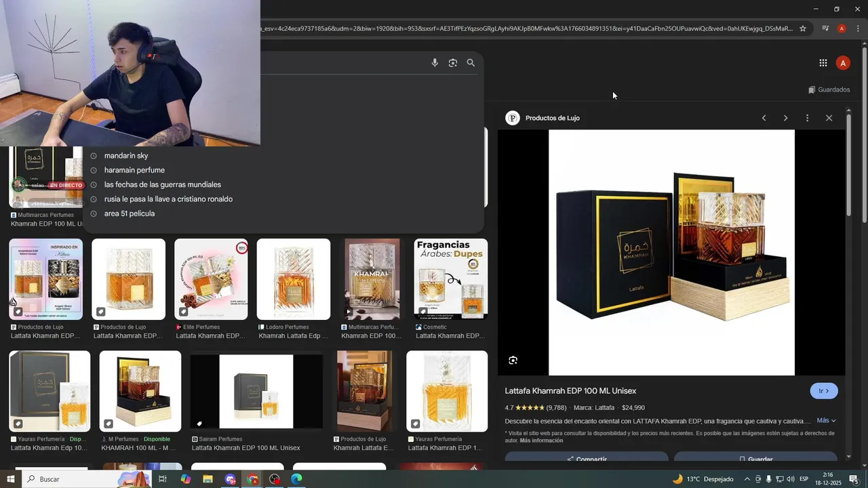The image size is (868, 488).
Task: Click the Ir button to visit the site
Action: click(x=824, y=391)
